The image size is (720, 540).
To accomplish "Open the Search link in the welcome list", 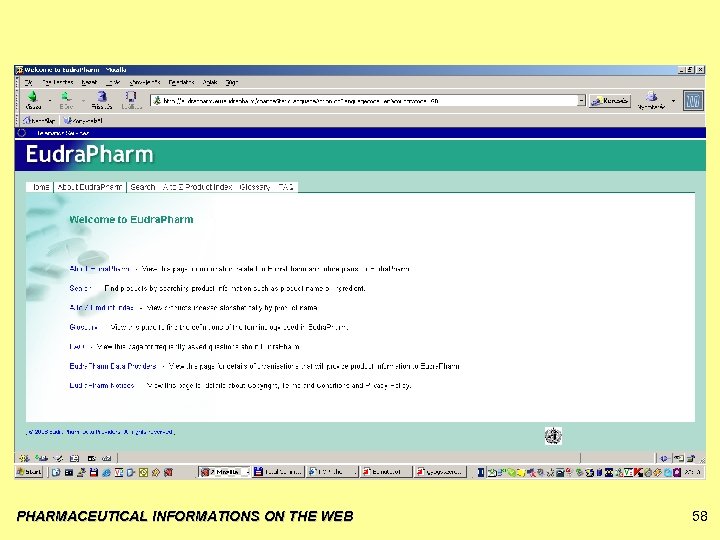I will coord(80,288).
